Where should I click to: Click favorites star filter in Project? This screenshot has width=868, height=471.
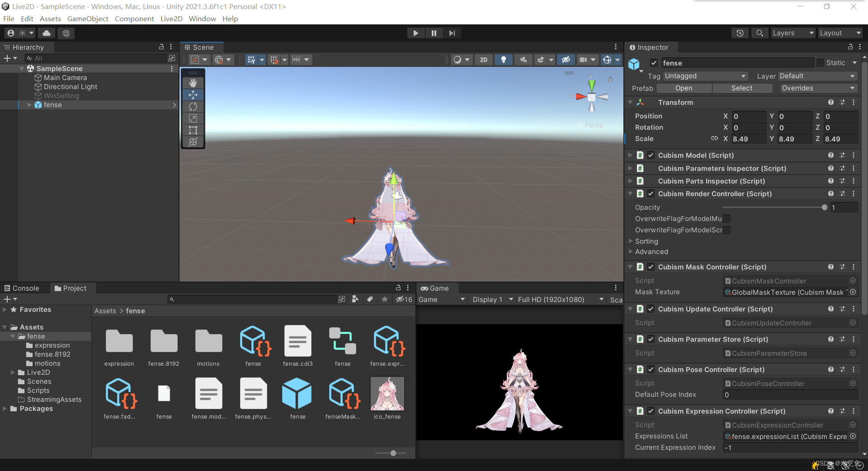[385, 299]
